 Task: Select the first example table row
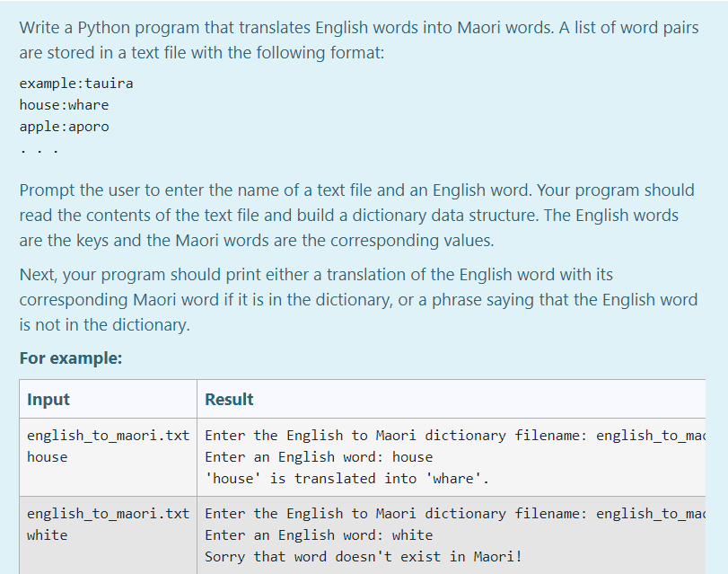[359, 456]
